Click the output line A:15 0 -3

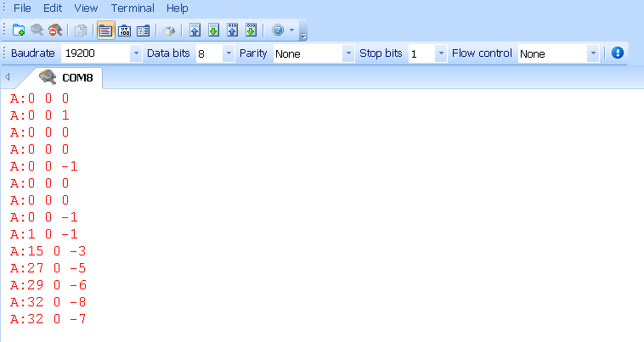tap(48, 251)
